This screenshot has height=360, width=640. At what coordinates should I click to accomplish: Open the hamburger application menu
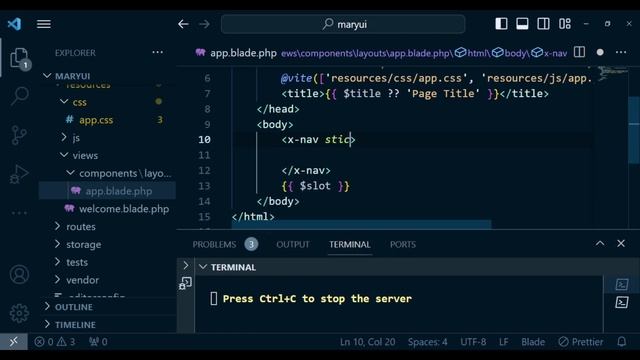coord(44,24)
